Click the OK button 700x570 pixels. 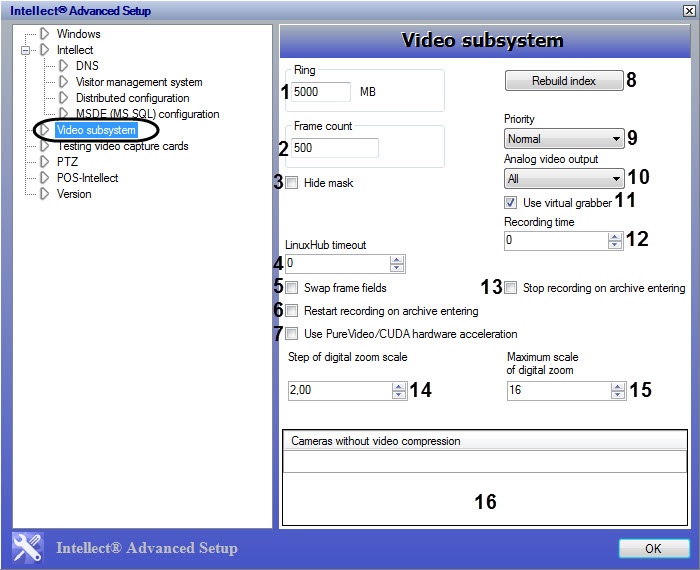(x=654, y=548)
